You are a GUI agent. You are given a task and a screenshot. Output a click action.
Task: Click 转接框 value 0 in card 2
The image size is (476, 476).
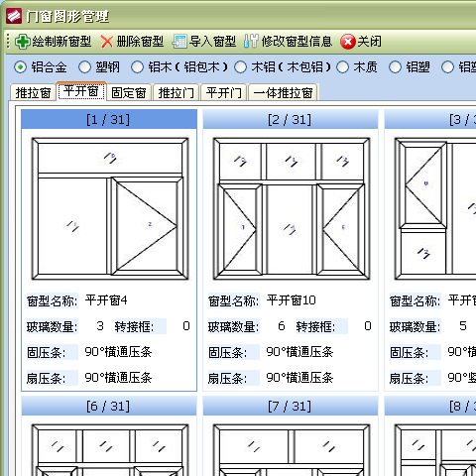point(368,326)
